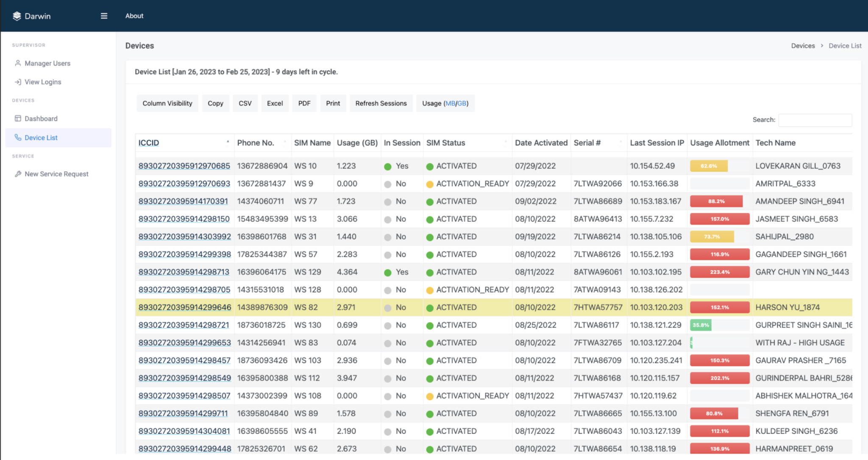This screenshot has height=460, width=868.
Task: Open the About menu item
Action: 134,16
